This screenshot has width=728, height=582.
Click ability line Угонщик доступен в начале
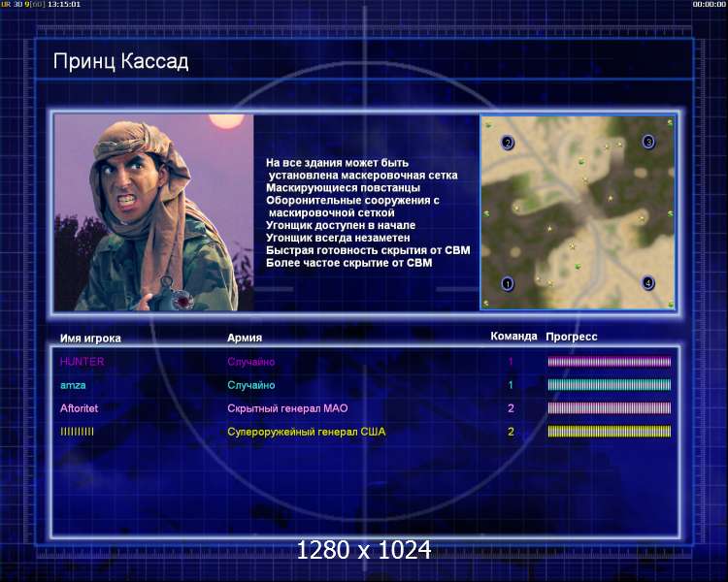tap(341, 226)
